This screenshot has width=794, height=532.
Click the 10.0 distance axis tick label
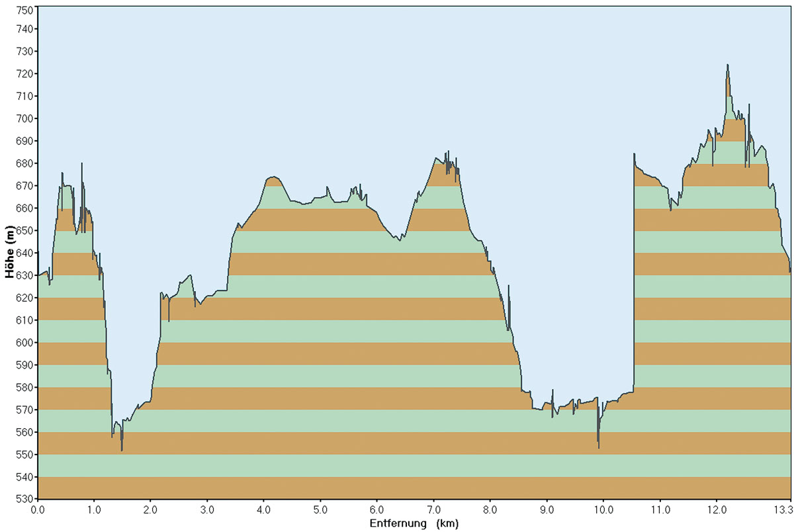click(x=603, y=510)
